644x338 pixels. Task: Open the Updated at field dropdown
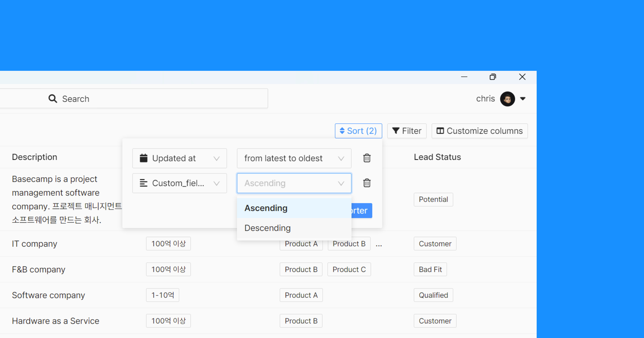(179, 158)
